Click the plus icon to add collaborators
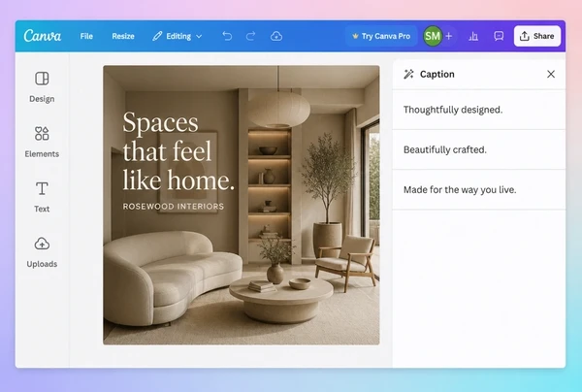Image resolution: width=582 pixels, height=392 pixels. click(x=449, y=36)
